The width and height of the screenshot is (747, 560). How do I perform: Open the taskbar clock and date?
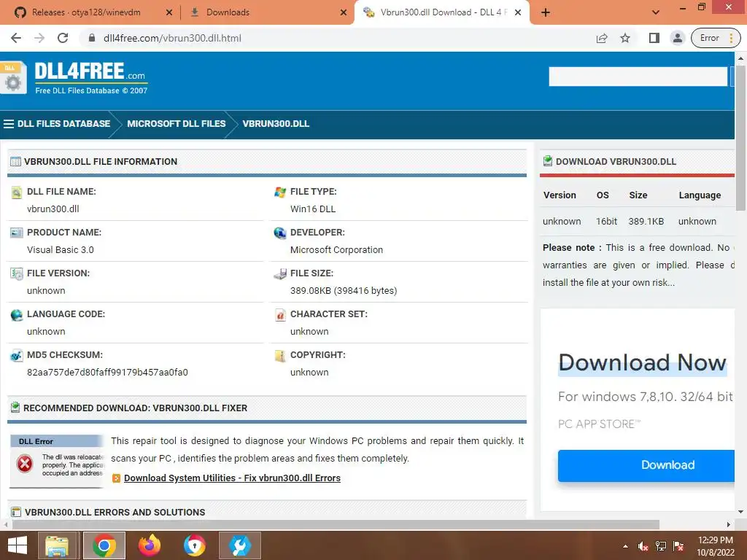point(715,546)
